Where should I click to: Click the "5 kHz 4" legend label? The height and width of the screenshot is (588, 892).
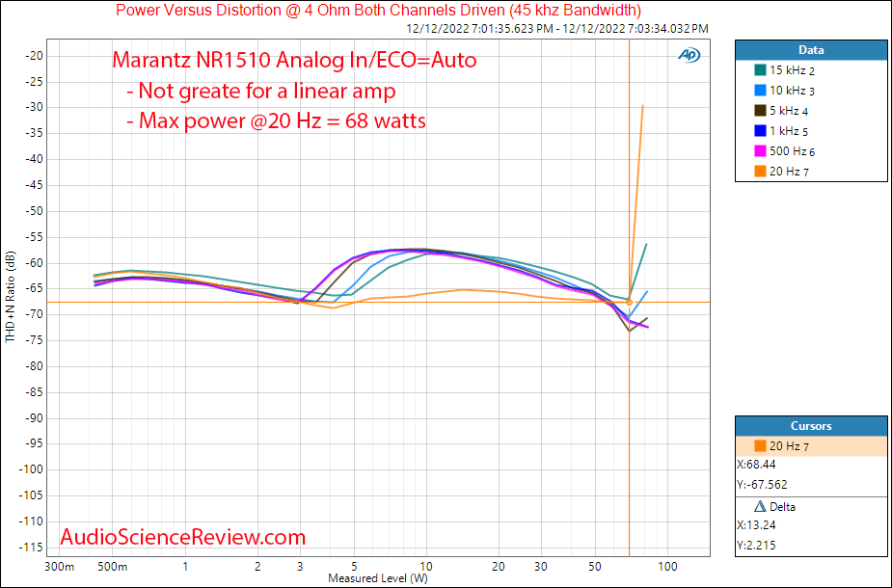pyautogui.click(x=789, y=111)
